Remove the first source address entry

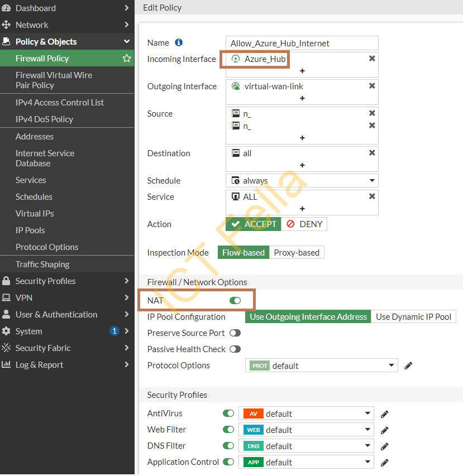[x=372, y=113]
